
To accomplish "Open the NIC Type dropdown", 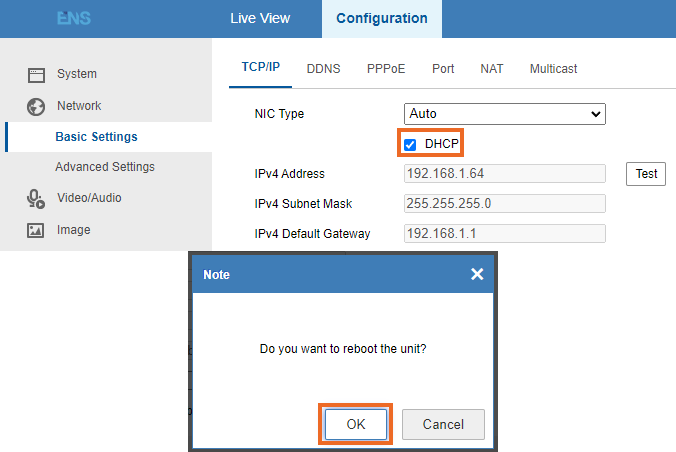I will tap(505, 114).
